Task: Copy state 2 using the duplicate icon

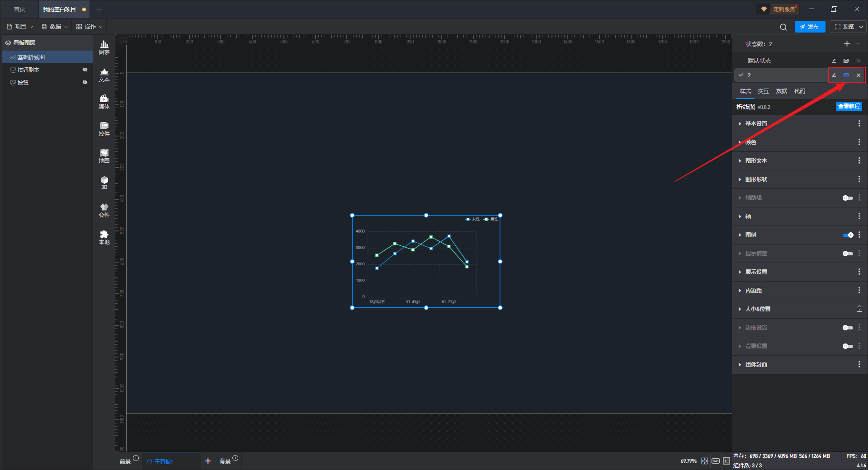Action: click(x=846, y=75)
